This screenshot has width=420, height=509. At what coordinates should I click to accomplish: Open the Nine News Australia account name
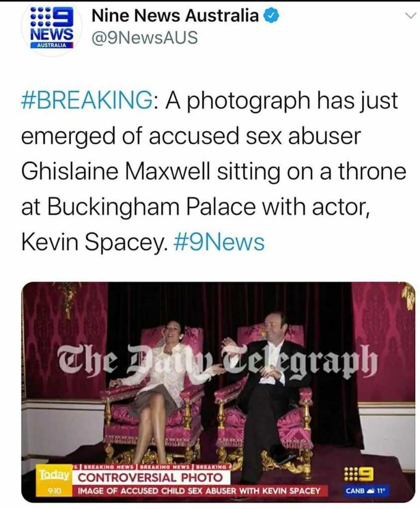click(175, 15)
